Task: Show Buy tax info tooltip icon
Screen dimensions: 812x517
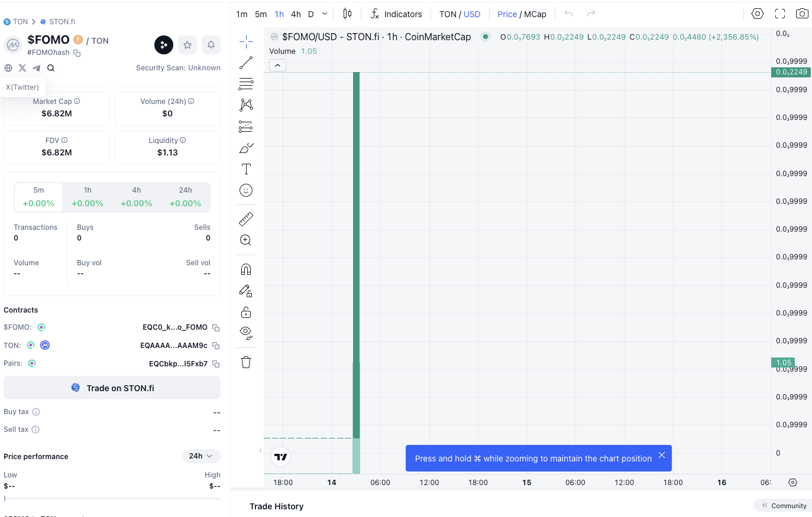Action: tap(36, 412)
